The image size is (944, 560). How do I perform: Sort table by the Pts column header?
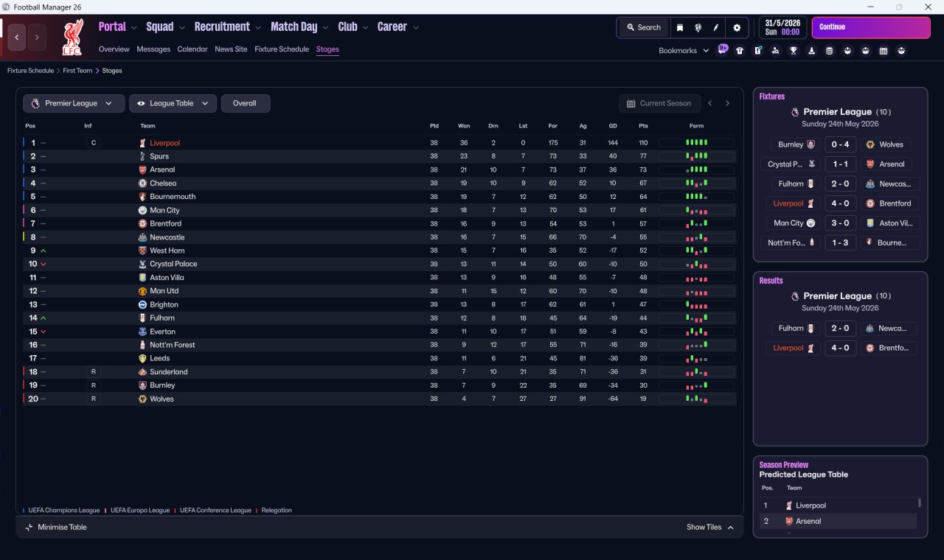643,126
